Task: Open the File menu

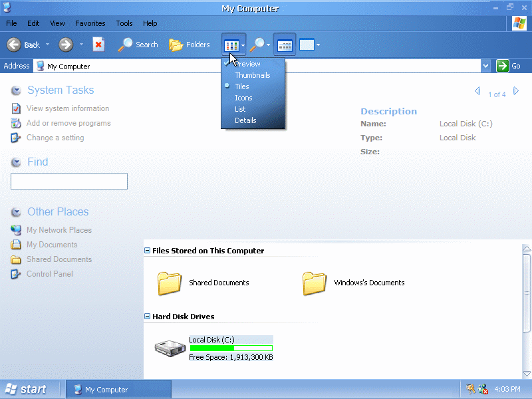Action: click(x=11, y=23)
